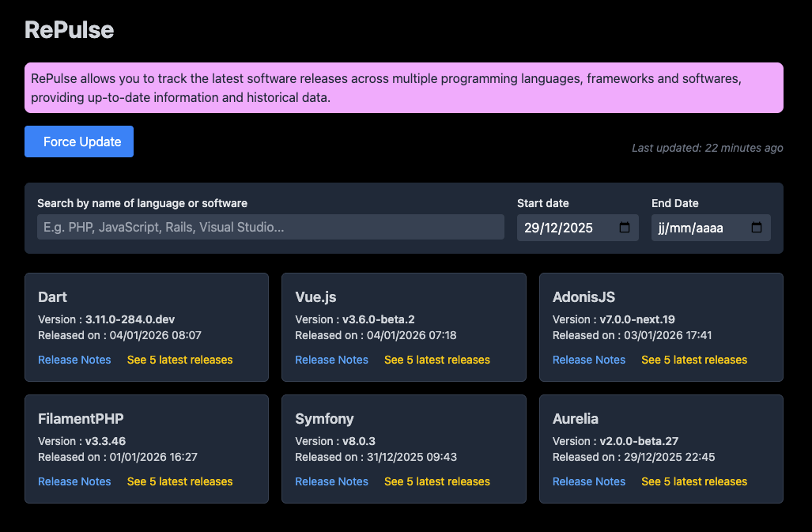Click the 'Search by name of language or software' label
This screenshot has height=532, width=812.
click(142, 203)
